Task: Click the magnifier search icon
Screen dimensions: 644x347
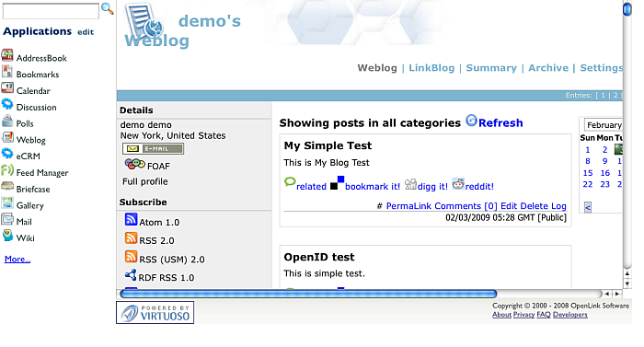Action: 108,8
